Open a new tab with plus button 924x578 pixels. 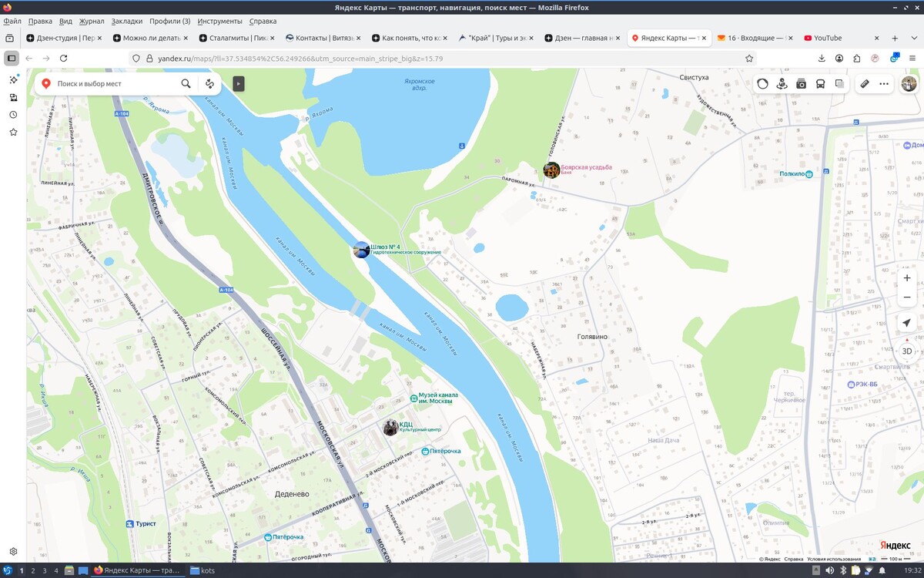[895, 38]
